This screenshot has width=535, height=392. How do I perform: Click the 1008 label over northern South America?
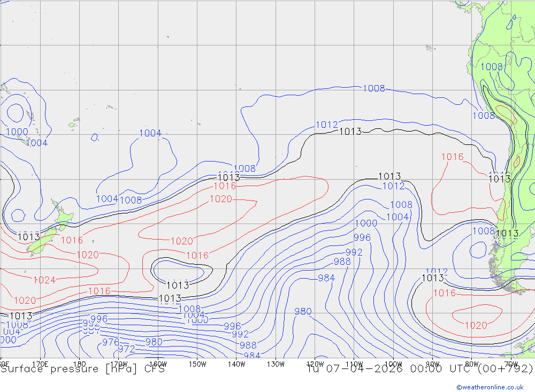click(492, 67)
